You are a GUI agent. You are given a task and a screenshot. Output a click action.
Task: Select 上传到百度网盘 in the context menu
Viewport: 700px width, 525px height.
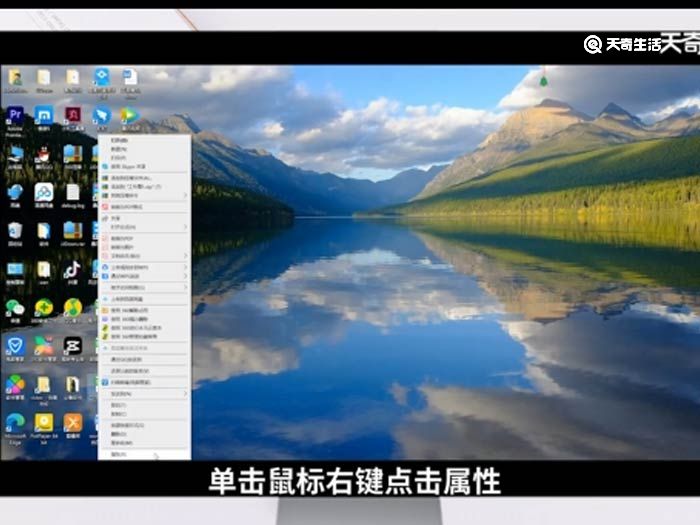tap(145, 299)
